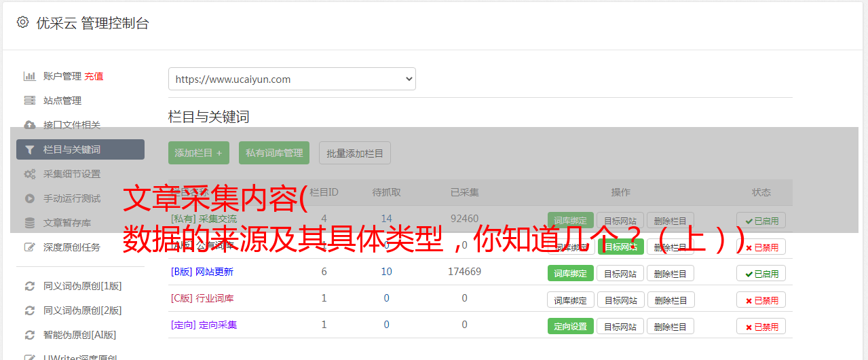
Task: Toggle 已启用 status for 采集交流 row
Action: [x=761, y=220]
